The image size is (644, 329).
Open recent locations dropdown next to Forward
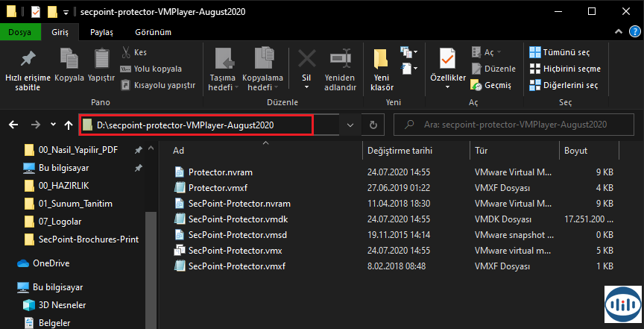[x=53, y=125]
